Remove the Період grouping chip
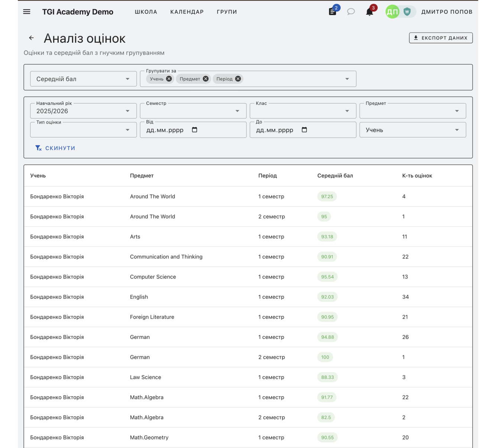 tap(238, 79)
